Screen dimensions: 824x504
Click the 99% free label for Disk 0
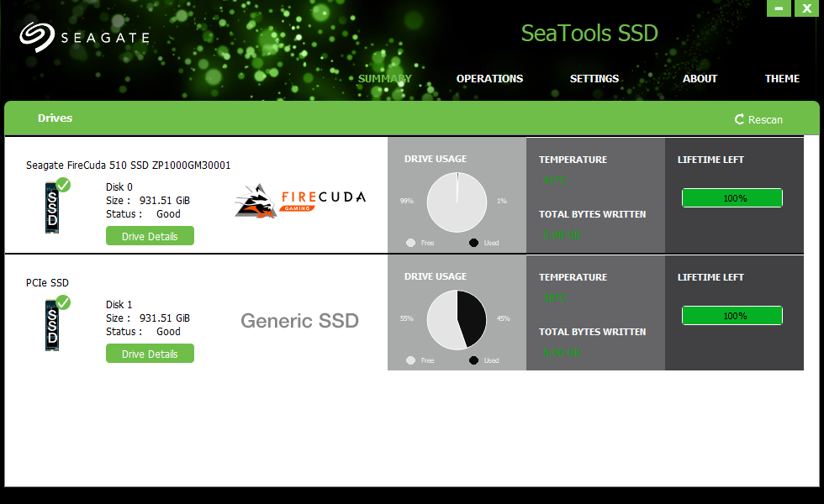pos(407,201)
